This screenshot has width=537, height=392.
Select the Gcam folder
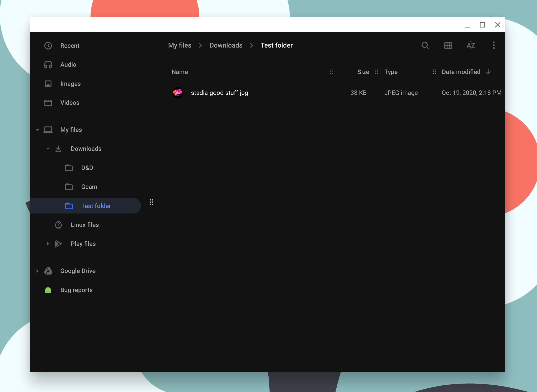coord(89,187)
